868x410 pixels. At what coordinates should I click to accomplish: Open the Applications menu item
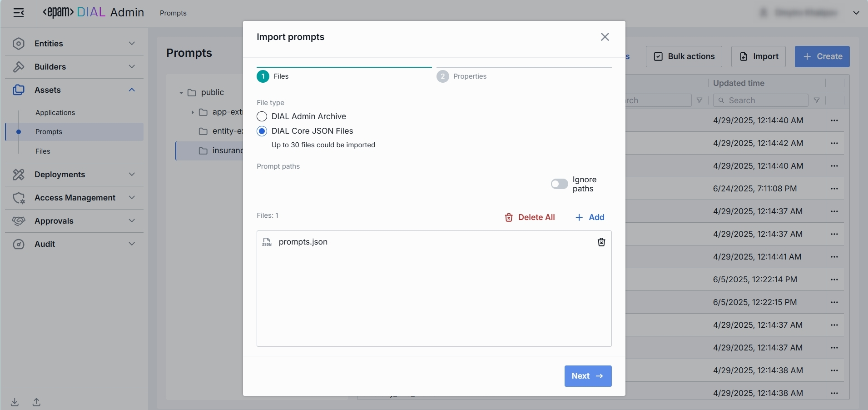[55, 113]
